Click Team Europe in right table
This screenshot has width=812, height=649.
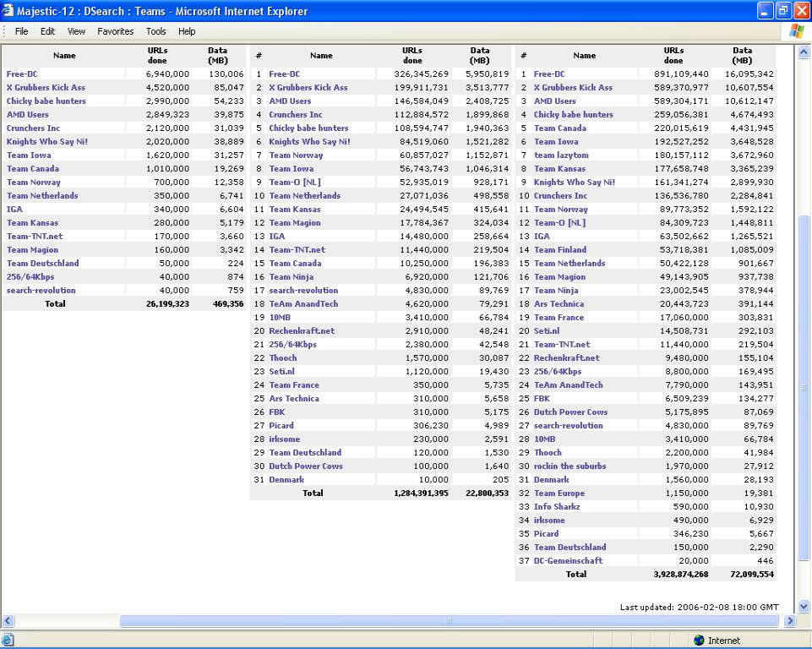coord(559,494)
